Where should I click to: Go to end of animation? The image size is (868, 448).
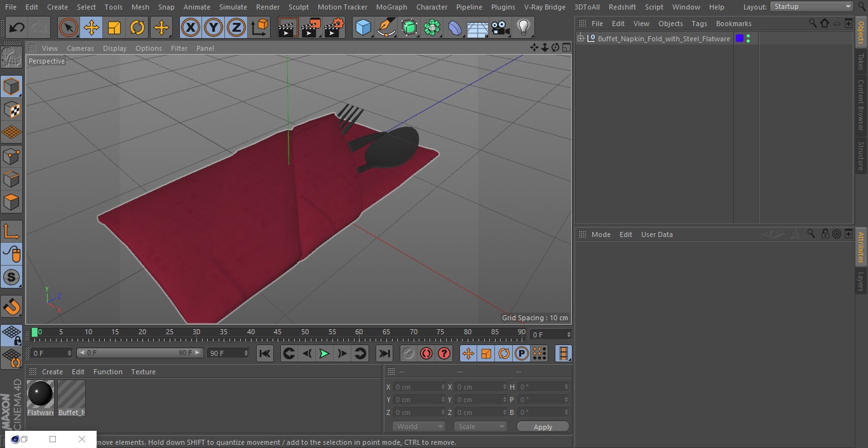(x=384, y=353)
